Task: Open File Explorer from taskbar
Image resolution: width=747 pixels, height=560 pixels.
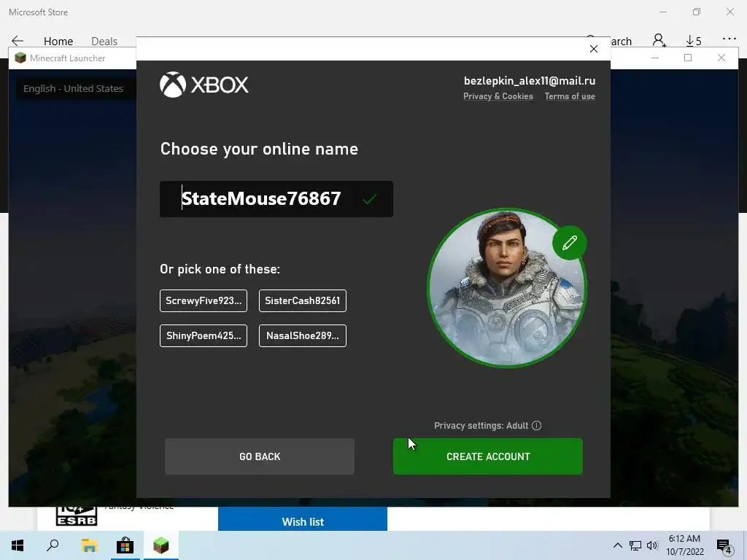Action: (x=89, y=545)
